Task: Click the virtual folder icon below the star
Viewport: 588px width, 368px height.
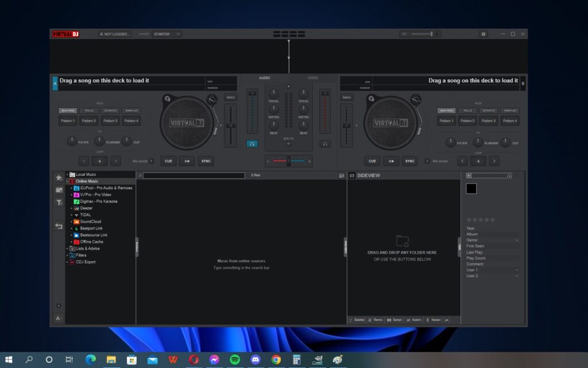Action: click(59, 190)
